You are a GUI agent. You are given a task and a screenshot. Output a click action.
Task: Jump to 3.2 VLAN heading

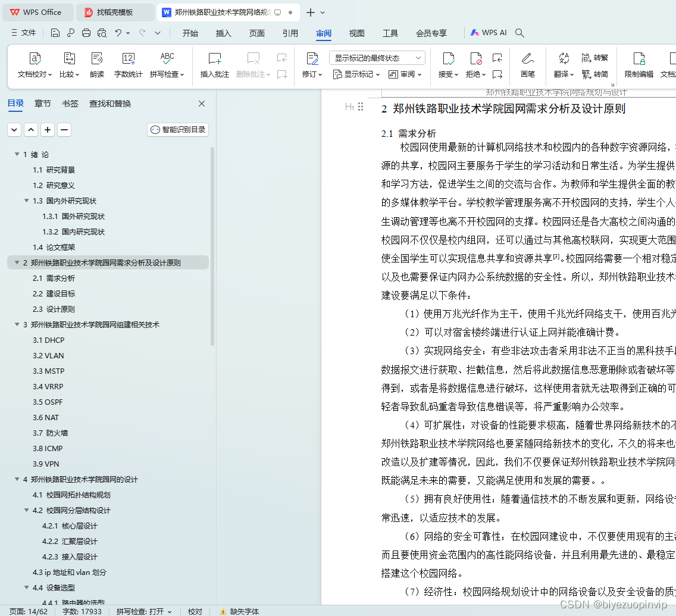pos(48,356)
